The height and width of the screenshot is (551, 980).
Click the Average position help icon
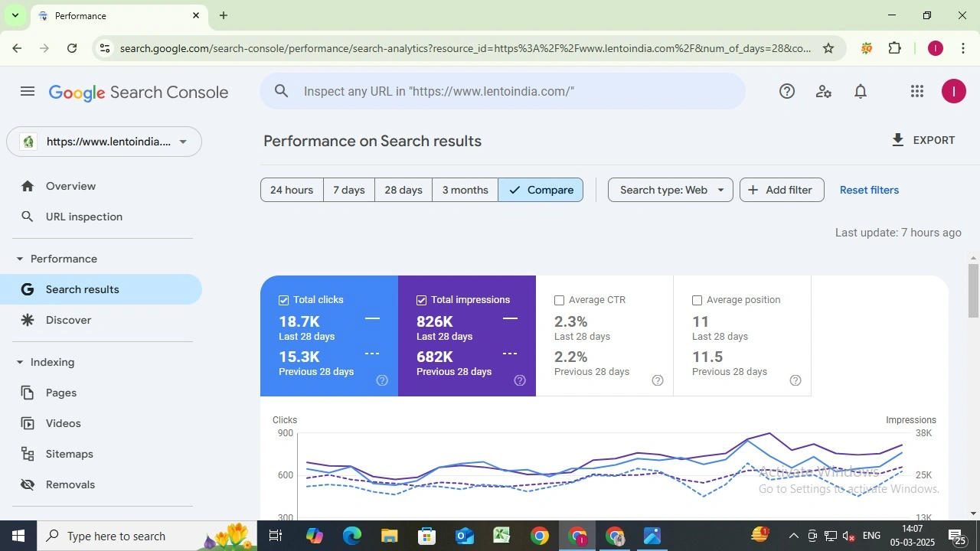(795, 380)
